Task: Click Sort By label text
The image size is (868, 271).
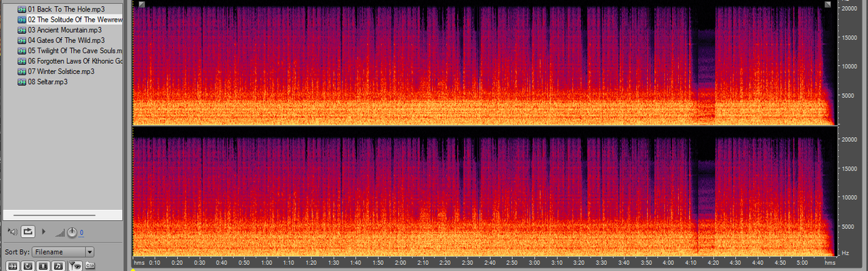Action: 17,252
